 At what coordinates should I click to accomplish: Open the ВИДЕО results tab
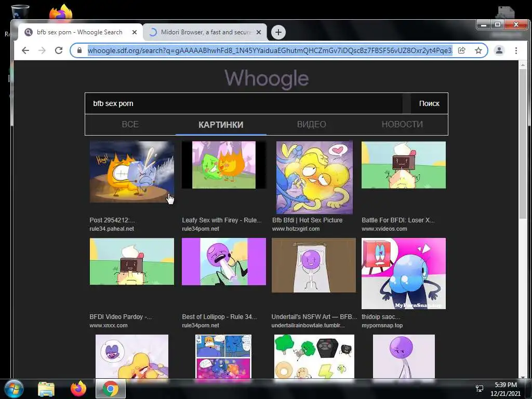click(312, 125)
